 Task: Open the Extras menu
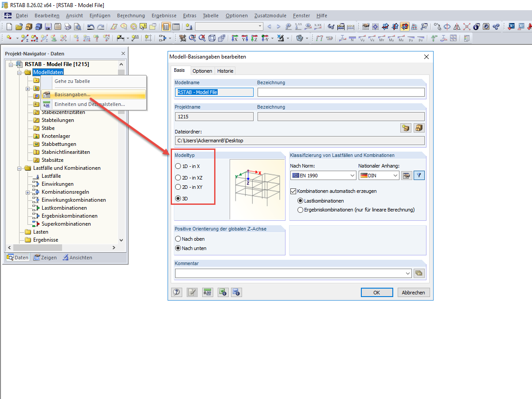click(x=189, y=16)
